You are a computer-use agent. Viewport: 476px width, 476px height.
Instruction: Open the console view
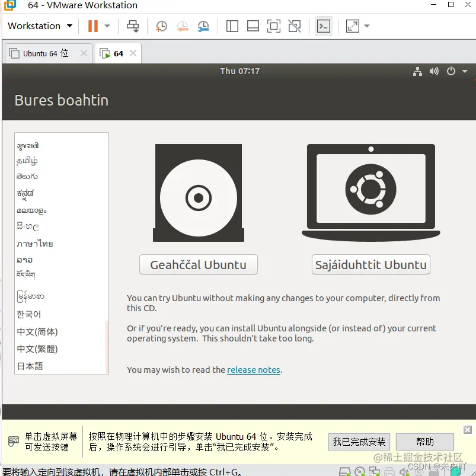pyautogui.click(x=323, y=26)
